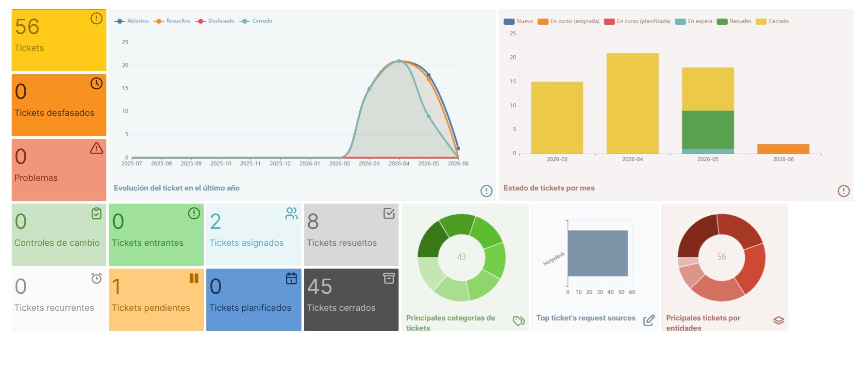Viewport: 868px width, 367px height.
Task: Click the 2026-03 yellow bar in the bar chart
Action: tap(557, 118)
